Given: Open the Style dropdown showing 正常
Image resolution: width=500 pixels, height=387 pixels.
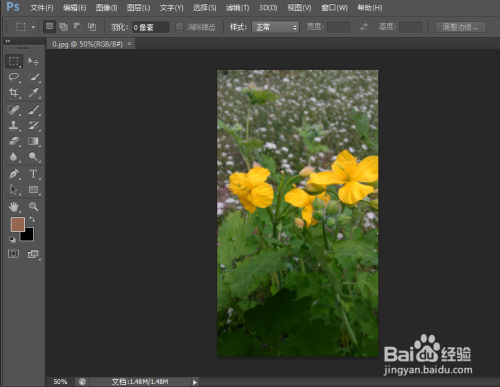Looking at the screenshot, I should 275,27.
